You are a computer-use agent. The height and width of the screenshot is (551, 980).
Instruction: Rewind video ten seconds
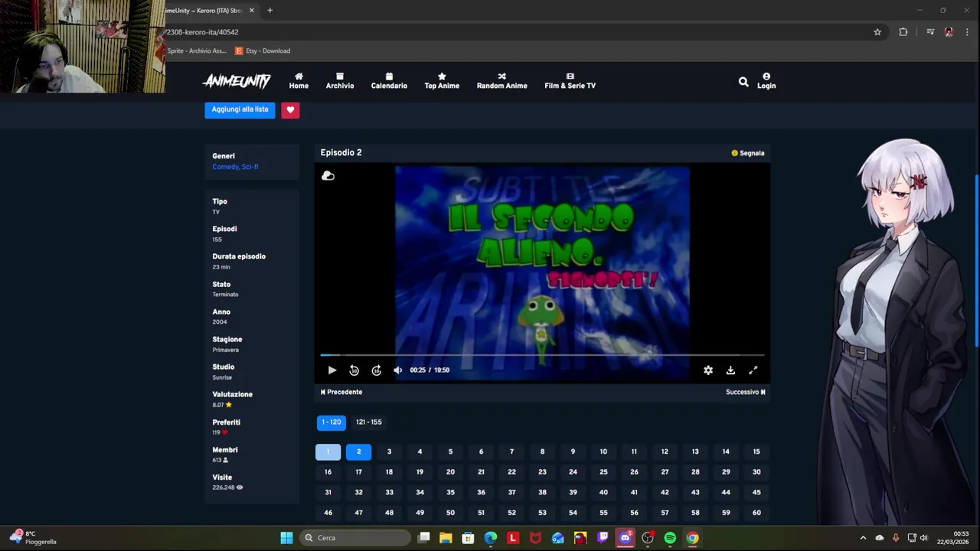(354, 370)
